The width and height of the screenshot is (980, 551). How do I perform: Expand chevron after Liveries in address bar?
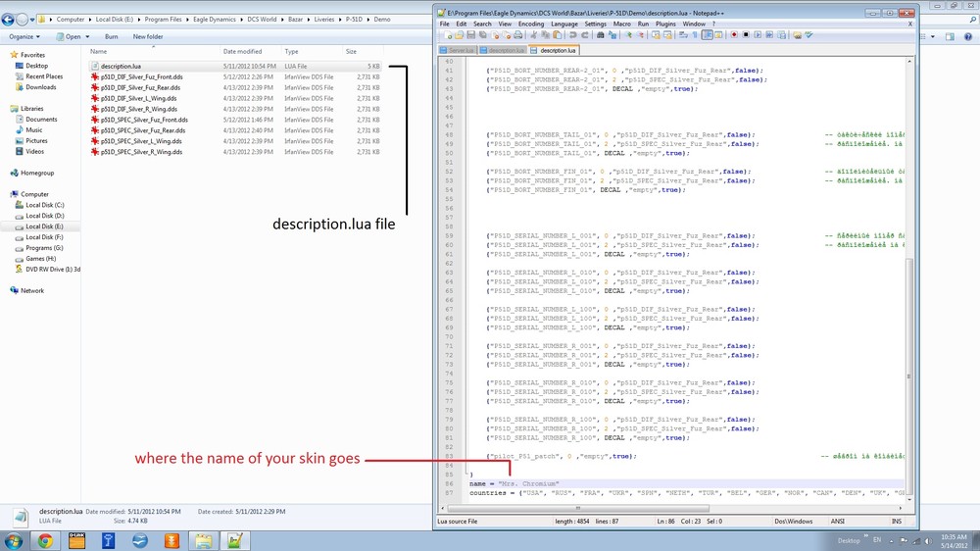341,20
